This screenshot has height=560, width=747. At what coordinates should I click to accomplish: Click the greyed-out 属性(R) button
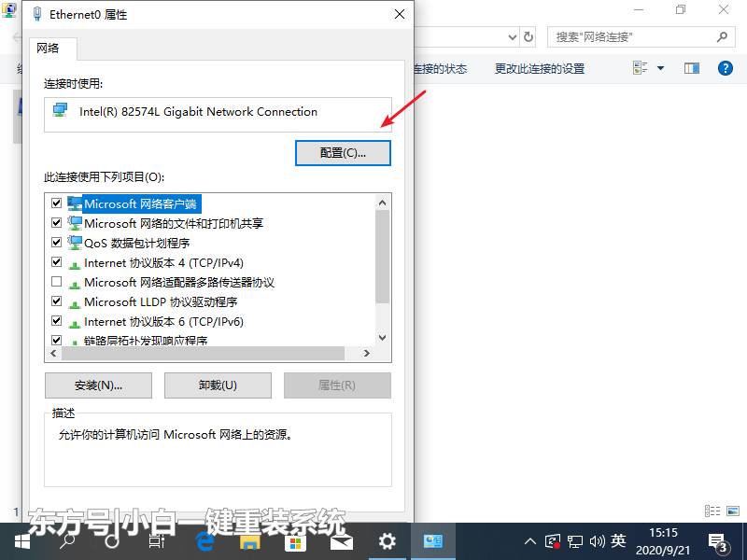click(337, 385)
